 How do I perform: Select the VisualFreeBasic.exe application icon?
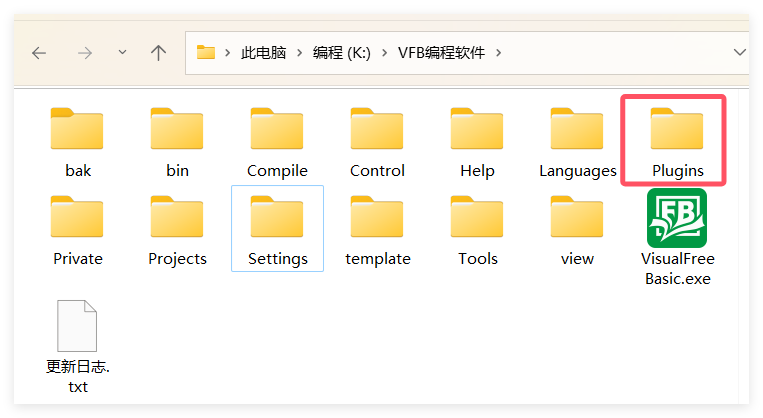click(x=676, y=218)
